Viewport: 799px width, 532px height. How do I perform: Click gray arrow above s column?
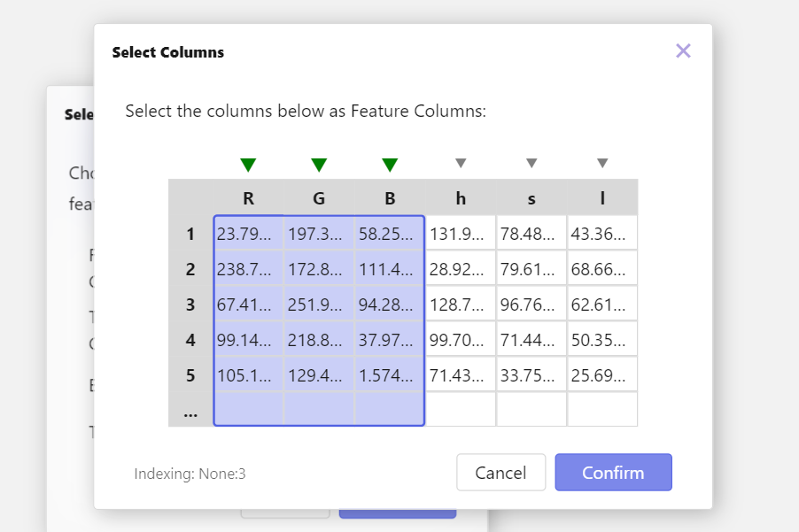coord(531,163)
